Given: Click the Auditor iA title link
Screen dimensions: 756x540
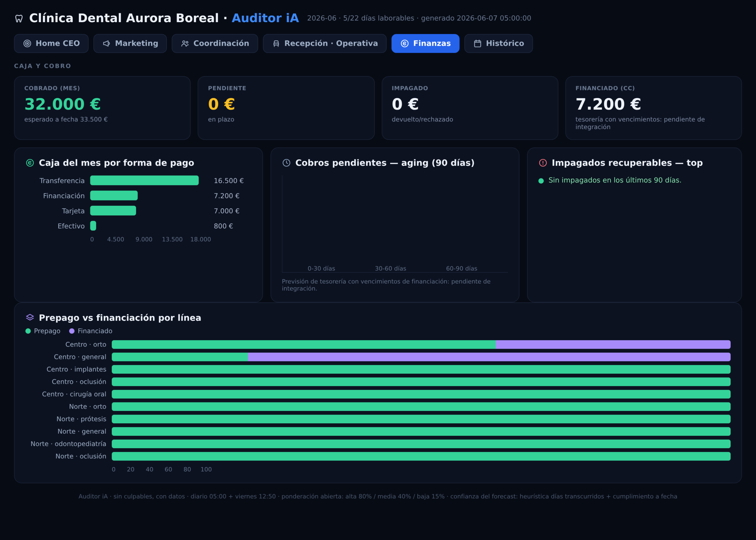Looking at the screenshot, I should click(265, 18).
